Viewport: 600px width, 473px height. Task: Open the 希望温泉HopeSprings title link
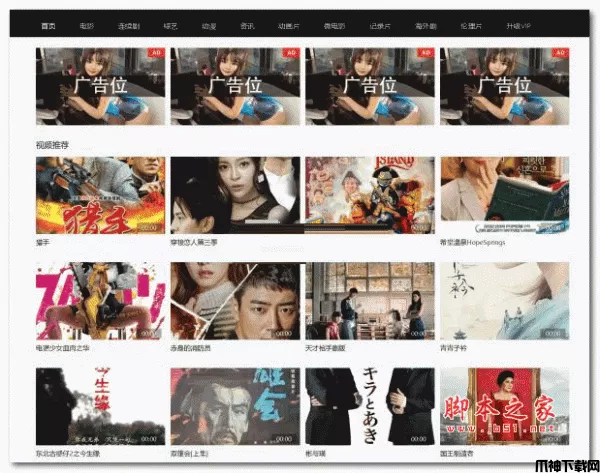(473, 243)
